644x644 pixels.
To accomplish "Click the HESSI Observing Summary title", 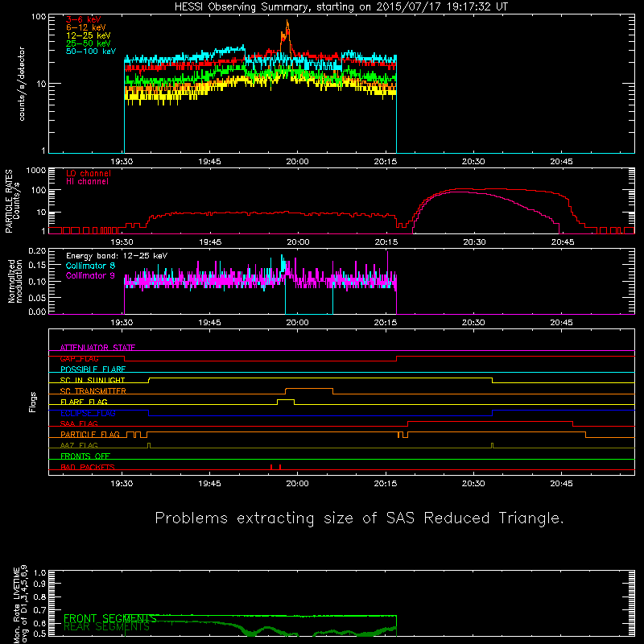I will [341, 7].
